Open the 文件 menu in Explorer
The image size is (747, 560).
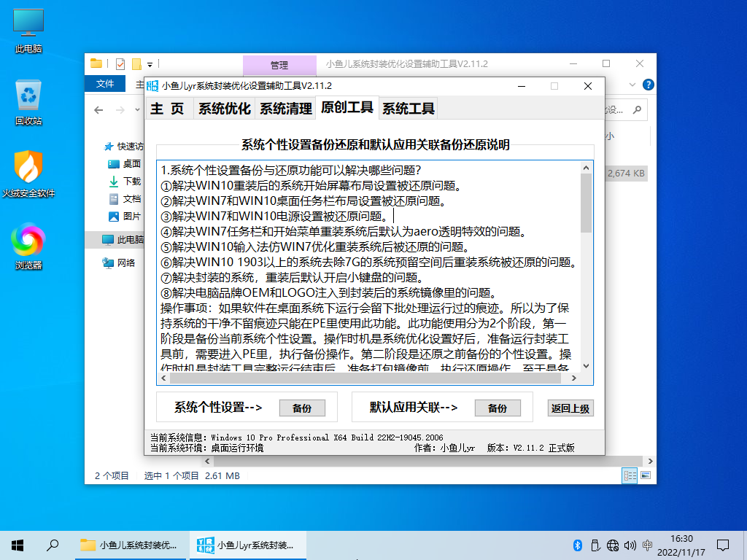click(x=105, y=84)
